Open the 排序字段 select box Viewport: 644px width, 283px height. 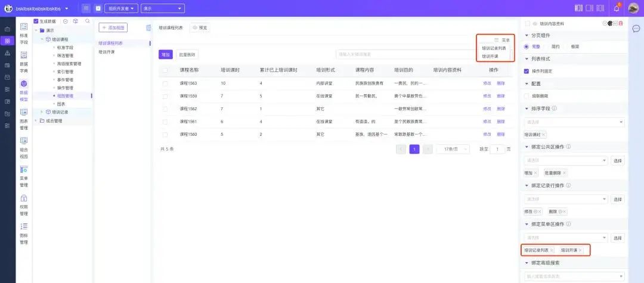(574, 122)
